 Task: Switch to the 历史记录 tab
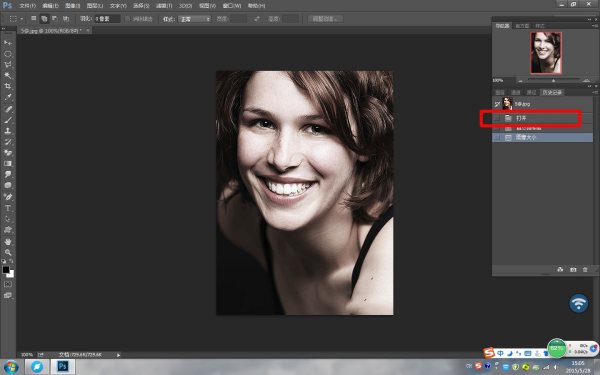point(552,92)
